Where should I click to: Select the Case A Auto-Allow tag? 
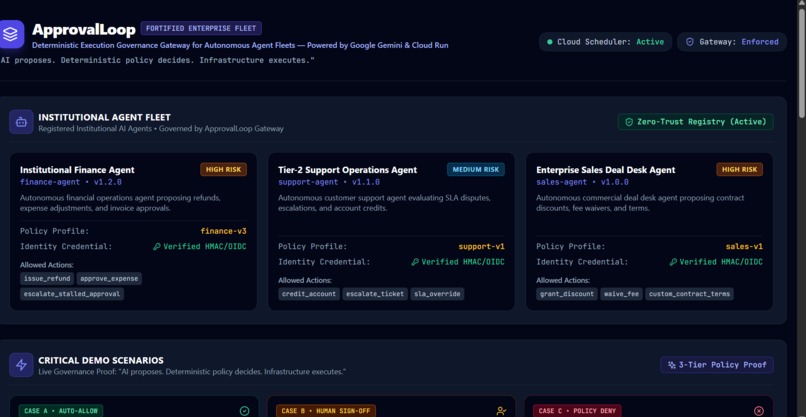(61, 411)
